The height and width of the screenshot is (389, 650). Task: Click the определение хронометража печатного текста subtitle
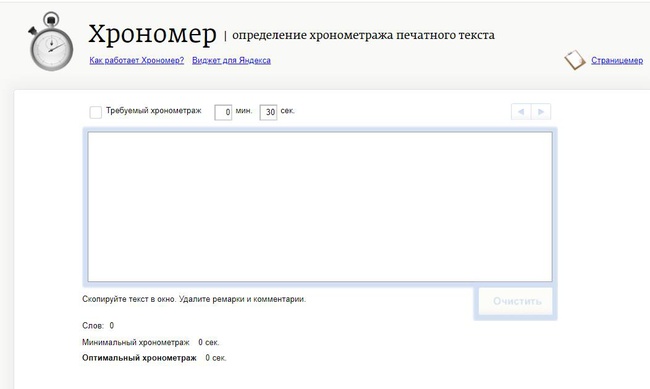click(363, 35)
